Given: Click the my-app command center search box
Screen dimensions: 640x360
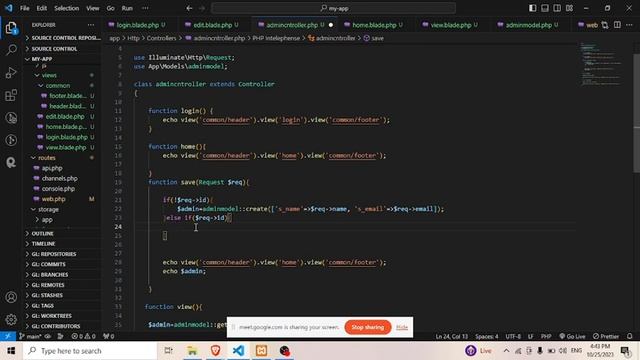Looking at the screenshot, I should [x=333, y=8].
